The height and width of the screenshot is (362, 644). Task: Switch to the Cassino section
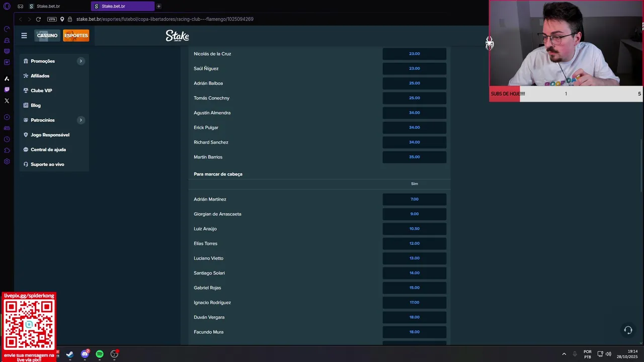point(47,36)
